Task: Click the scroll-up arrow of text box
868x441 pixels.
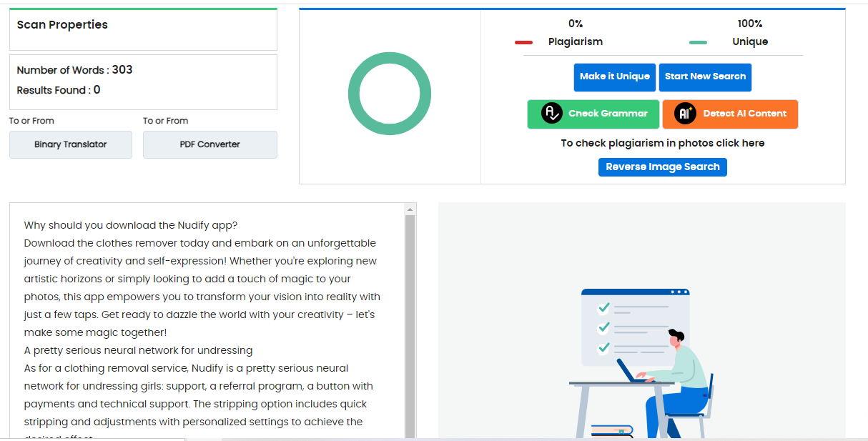Action: point(410,209)
